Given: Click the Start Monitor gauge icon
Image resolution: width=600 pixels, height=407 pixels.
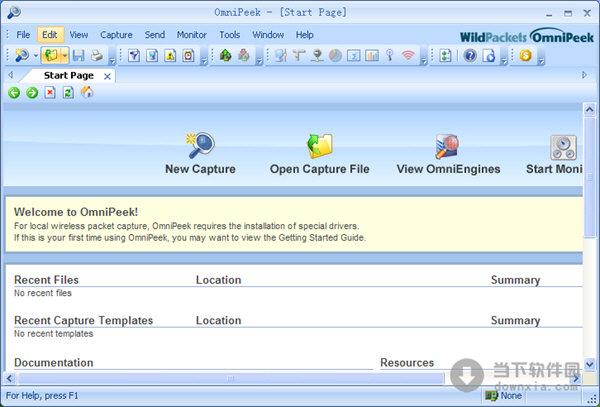Looking at the screenshot, I should tap(563, 148).
